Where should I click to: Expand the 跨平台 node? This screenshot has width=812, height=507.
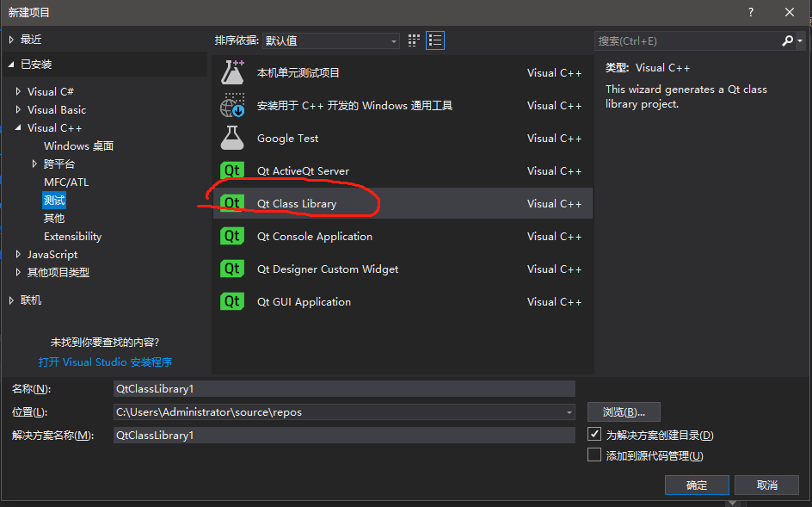[x=34, y=164]
